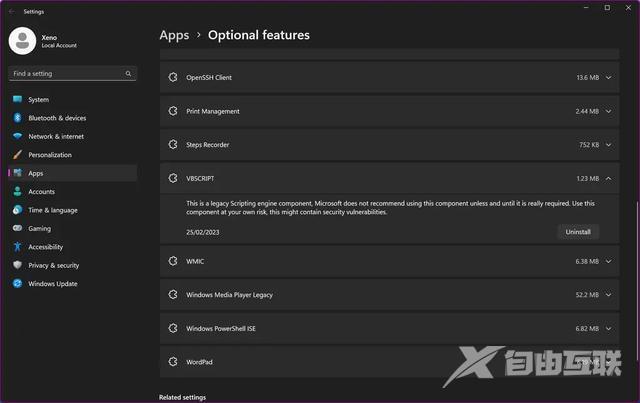Open Privacy & security section
640x403 pixels.
[x=53, y=265]
